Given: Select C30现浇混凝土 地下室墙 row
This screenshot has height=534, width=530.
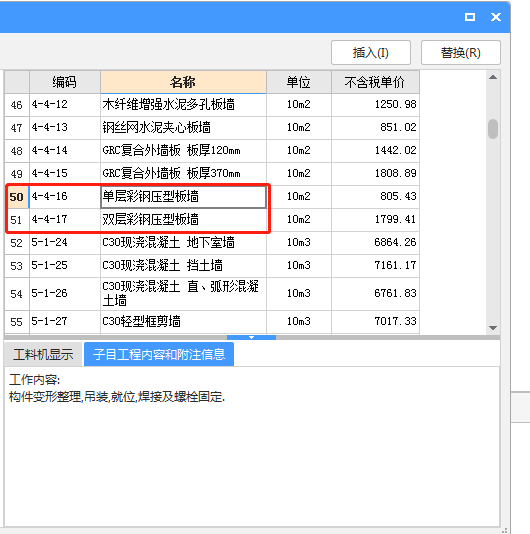Looking at the screenshot, I should point(212,243).
